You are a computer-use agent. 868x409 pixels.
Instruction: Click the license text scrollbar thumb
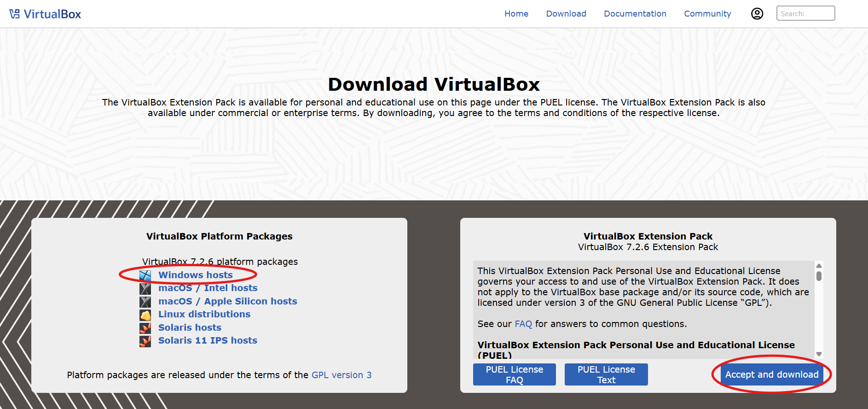pos(819,276)
